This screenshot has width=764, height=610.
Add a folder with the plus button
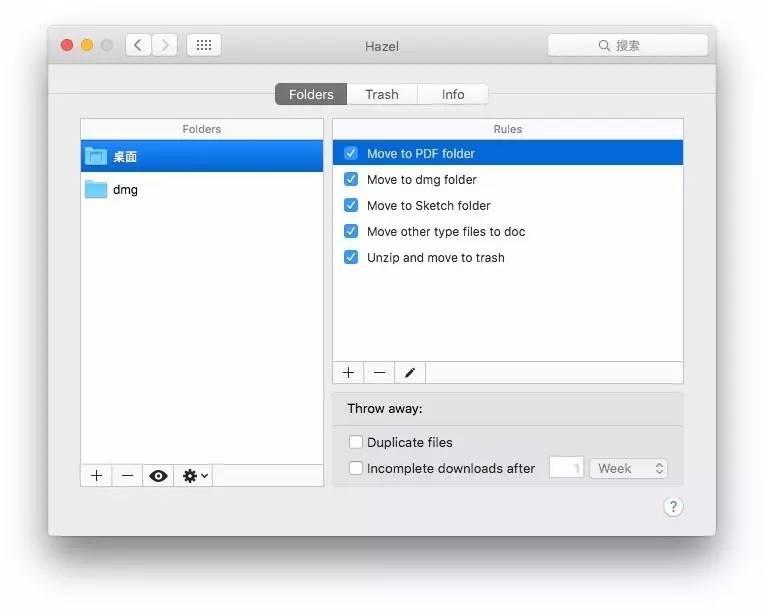(x=96, y=476)
